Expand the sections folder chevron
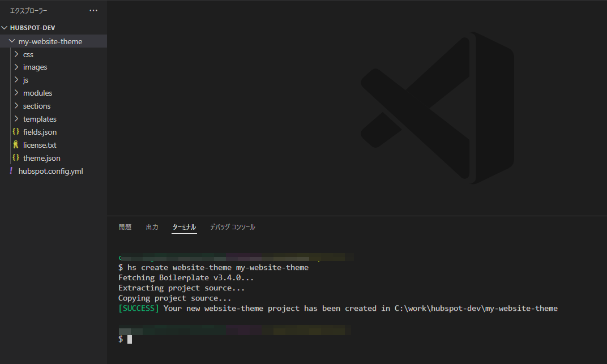607x364 pixels. click(x=16, y=106)
